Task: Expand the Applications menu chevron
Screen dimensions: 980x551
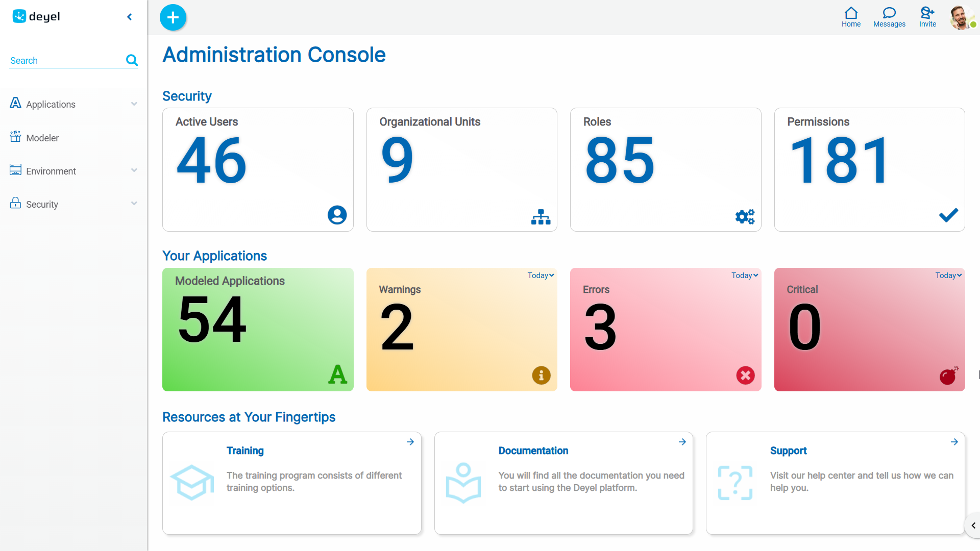Action: pos(134,104)
